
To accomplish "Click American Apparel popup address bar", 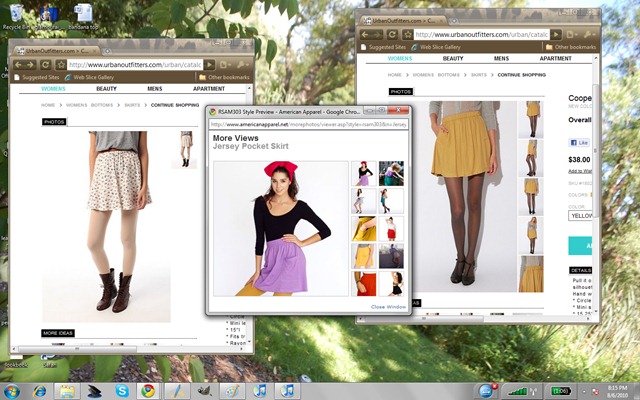I will 308,124.
